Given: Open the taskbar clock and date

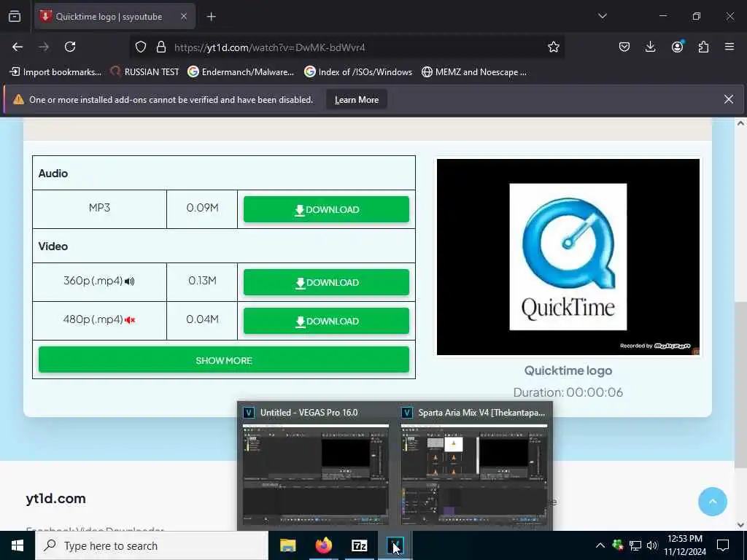Looking at the screenshot, I should coord(685,545).
